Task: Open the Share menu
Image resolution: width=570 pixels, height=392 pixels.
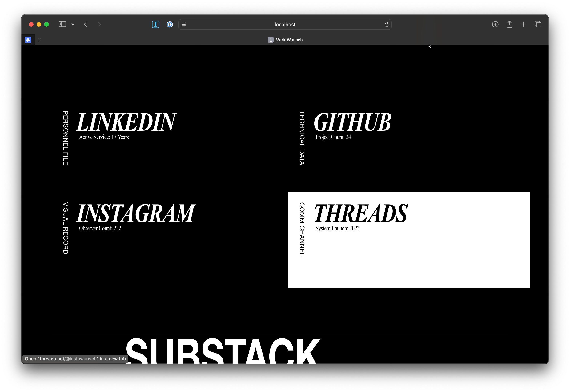Action: (x=509, y=24)
